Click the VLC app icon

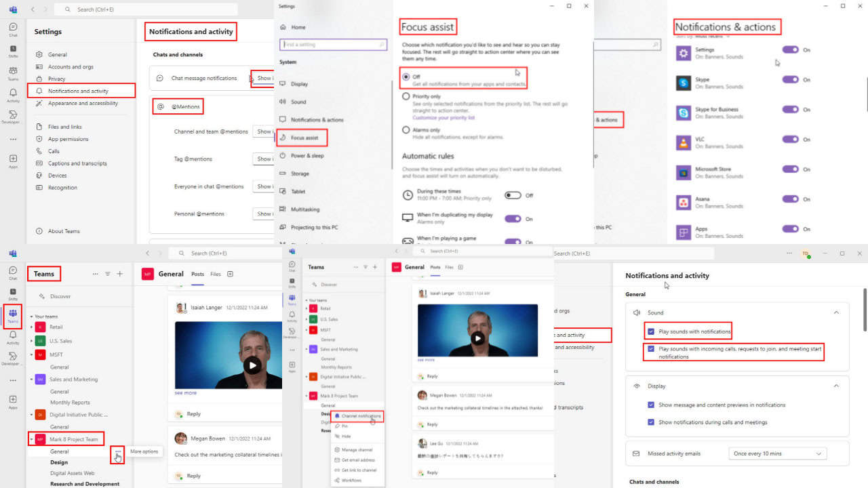[x=684, y=142]
